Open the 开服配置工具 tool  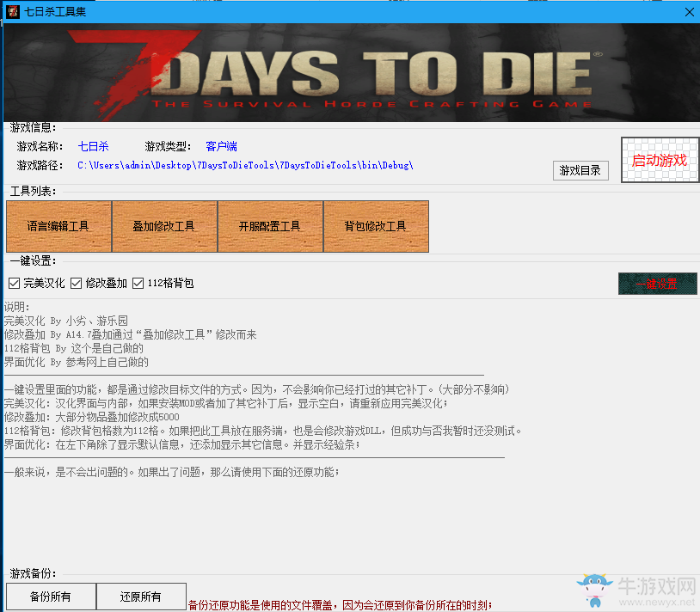coord(270,226)
